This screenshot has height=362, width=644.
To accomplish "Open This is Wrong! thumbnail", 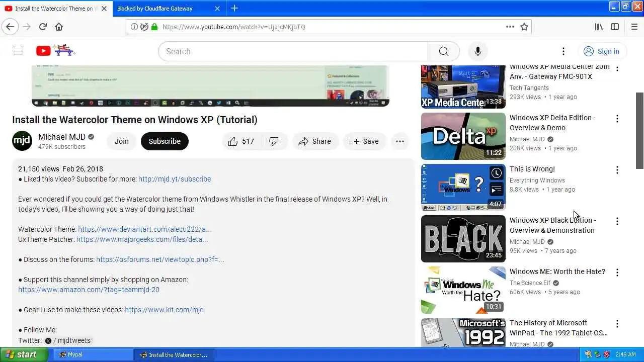I will pyautogui.click(x=463, y=188).
